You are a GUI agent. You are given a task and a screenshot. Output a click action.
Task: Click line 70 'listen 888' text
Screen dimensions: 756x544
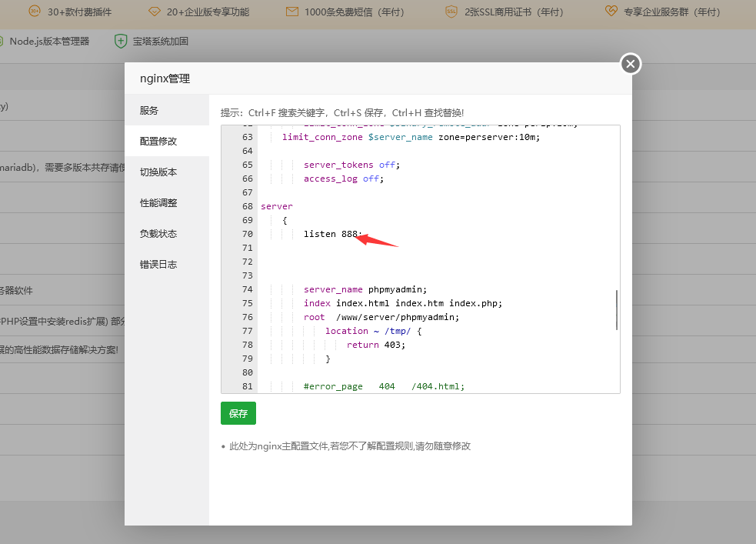(332, 234)
